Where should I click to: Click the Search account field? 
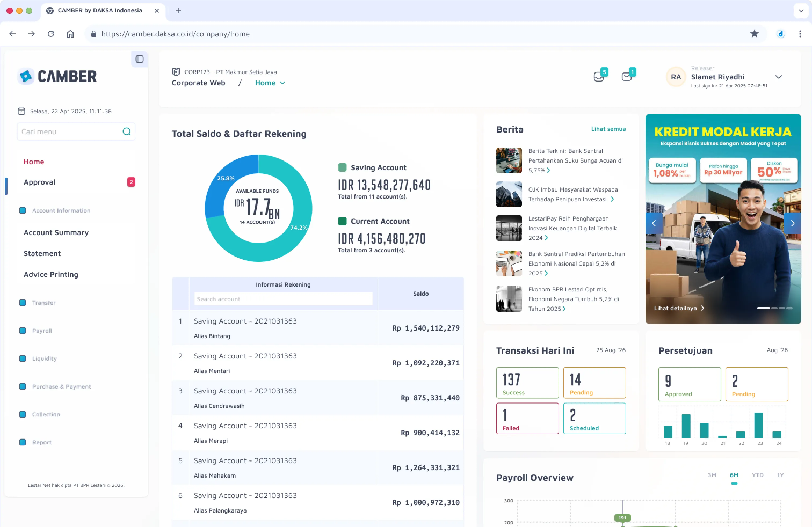283,299
